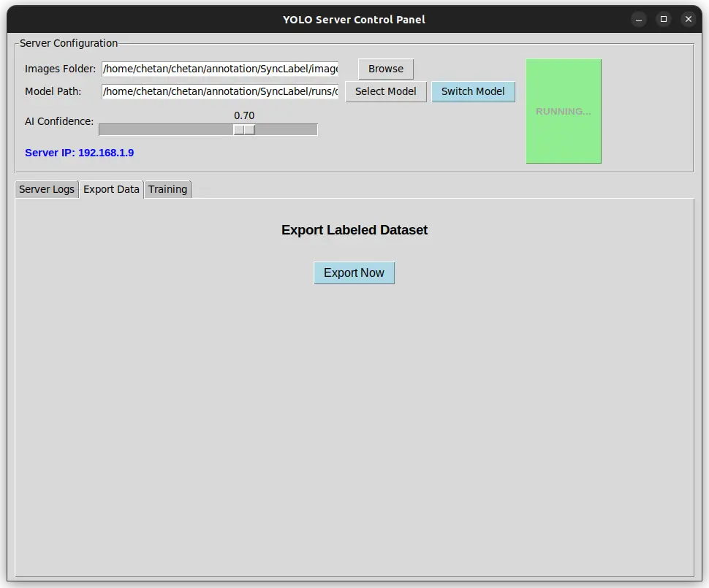
Task: Click the Server Configuration group label
Action: pos(69,43)
